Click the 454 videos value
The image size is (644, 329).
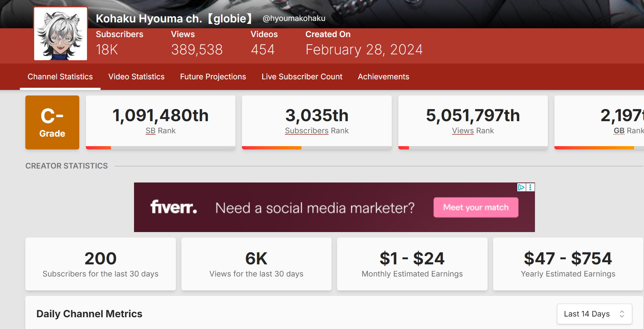(263, 50)
